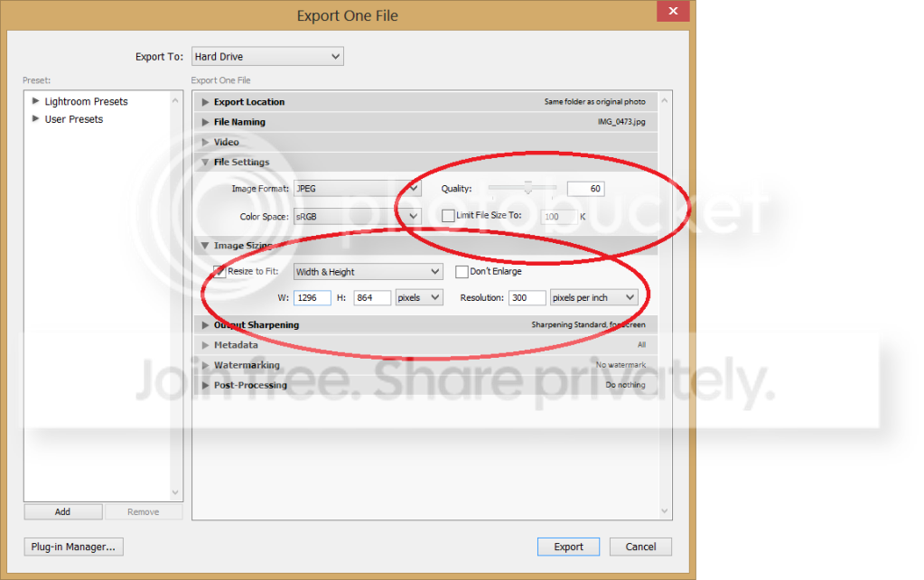The width and height of the screenshot is (924, 580).
Task: Click the Export button
Action: 568,547
